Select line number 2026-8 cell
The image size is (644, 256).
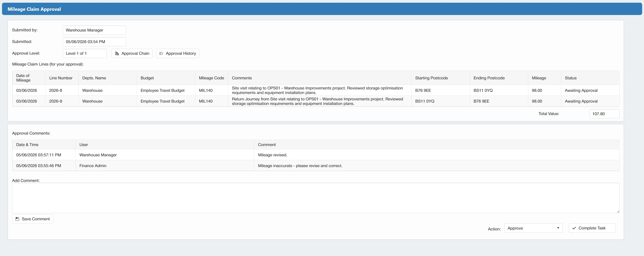pyautogui.click(x=62, y=90)
